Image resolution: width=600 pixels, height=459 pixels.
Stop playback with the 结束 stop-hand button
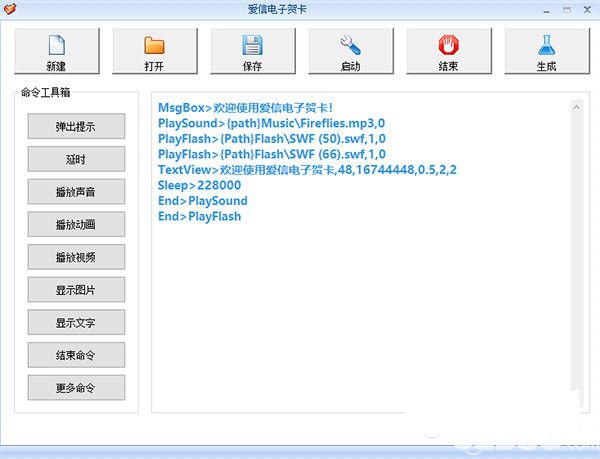(x=449, y=51)
